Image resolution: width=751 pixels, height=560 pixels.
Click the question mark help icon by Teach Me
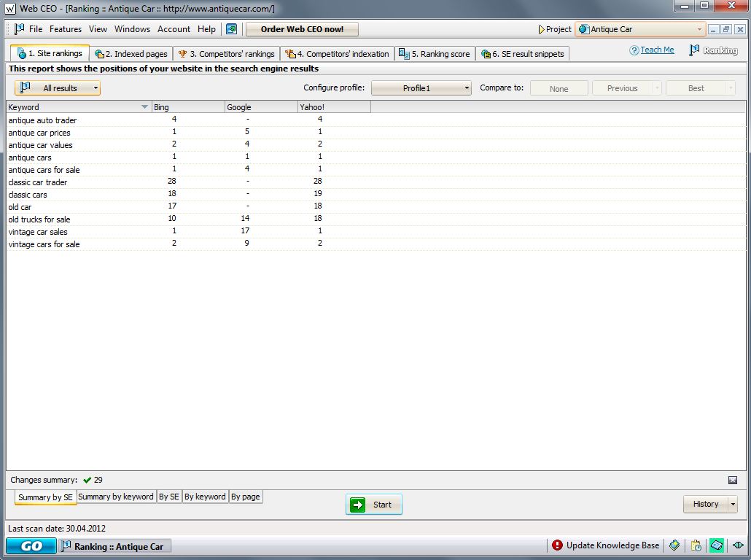(x=634, y=50)
